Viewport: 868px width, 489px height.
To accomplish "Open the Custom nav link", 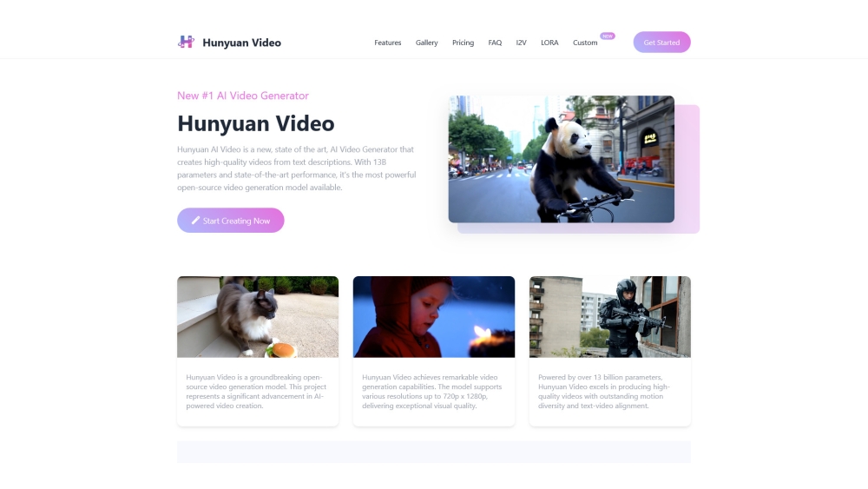I will click(585, 43).
